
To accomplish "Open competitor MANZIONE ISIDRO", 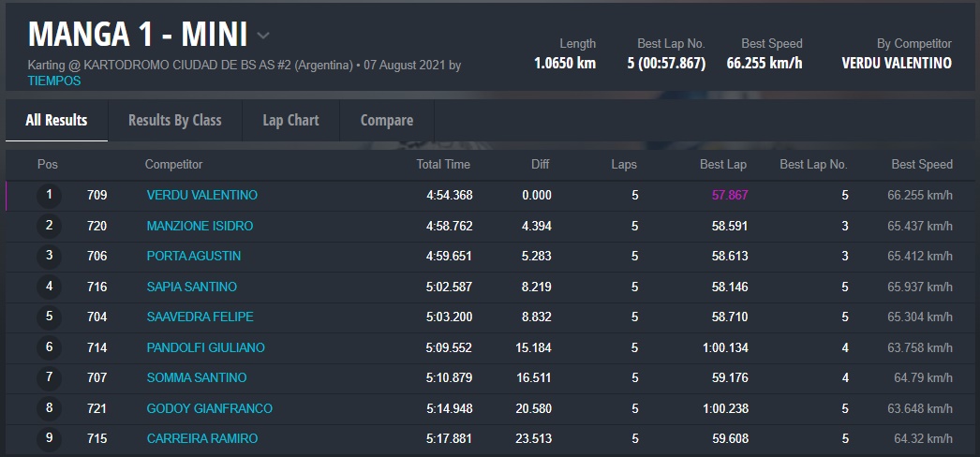I will point(200,226).
